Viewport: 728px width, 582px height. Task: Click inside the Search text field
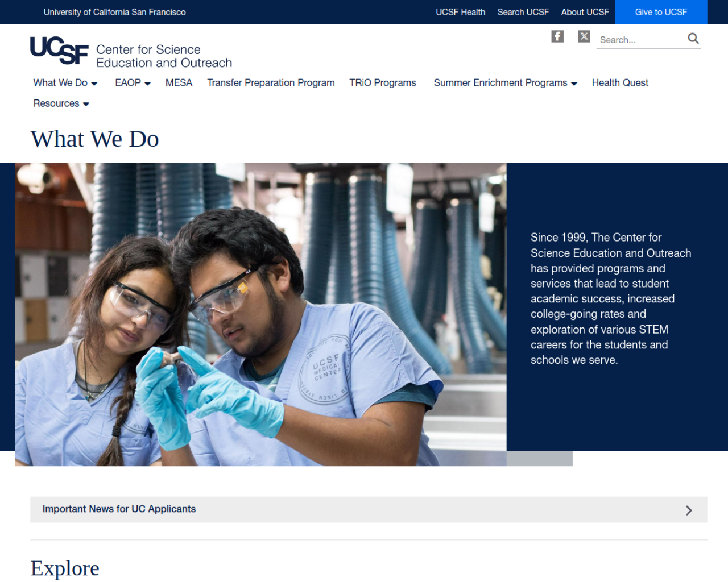pos(642,40)
